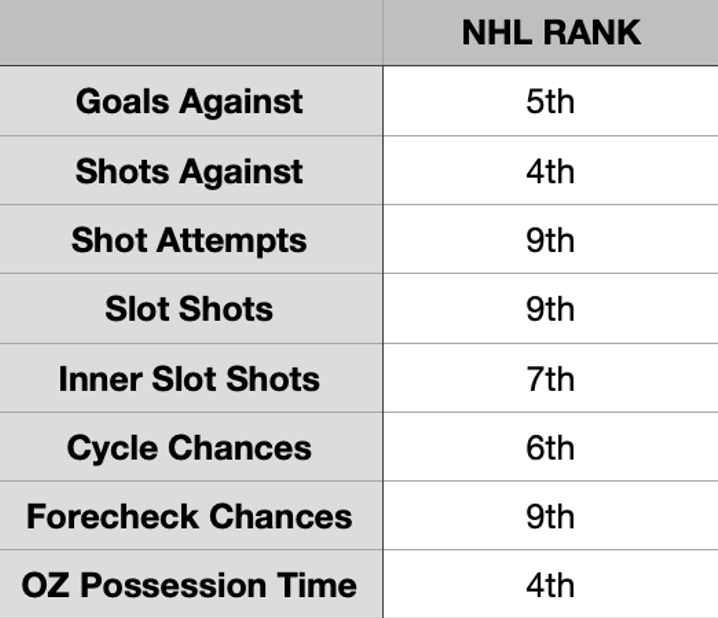718x618 pixels.
Task: Select the 9th rank beside Shot Attempts
Action: coord(550,240)
